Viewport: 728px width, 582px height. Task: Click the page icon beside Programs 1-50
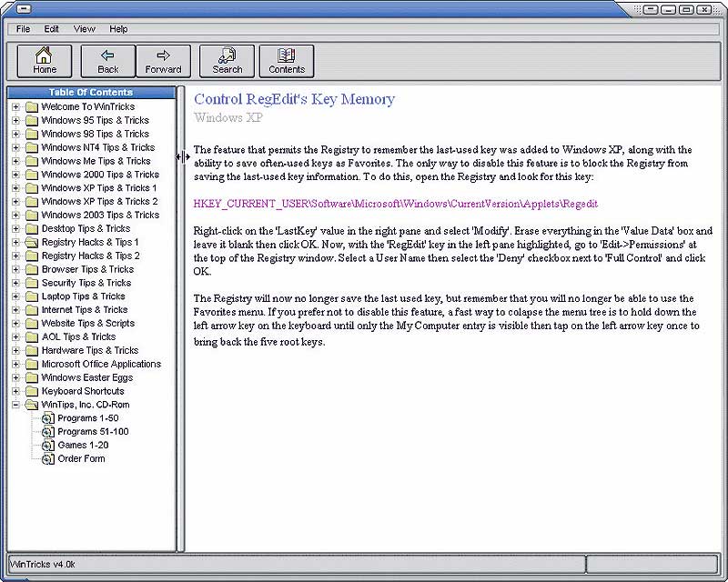[x=48, y=418]
